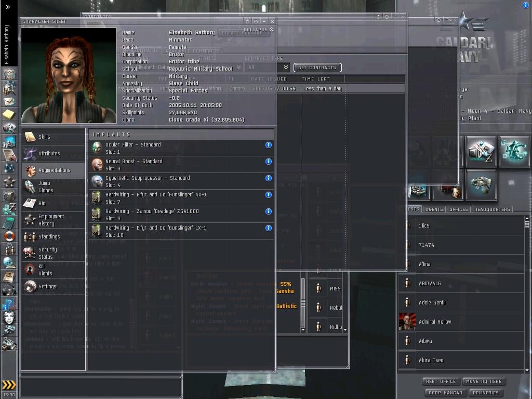Sort contracts by Time Left column
Image resolution: width=532 pixels, height=399 pixels.
[321, 79]
